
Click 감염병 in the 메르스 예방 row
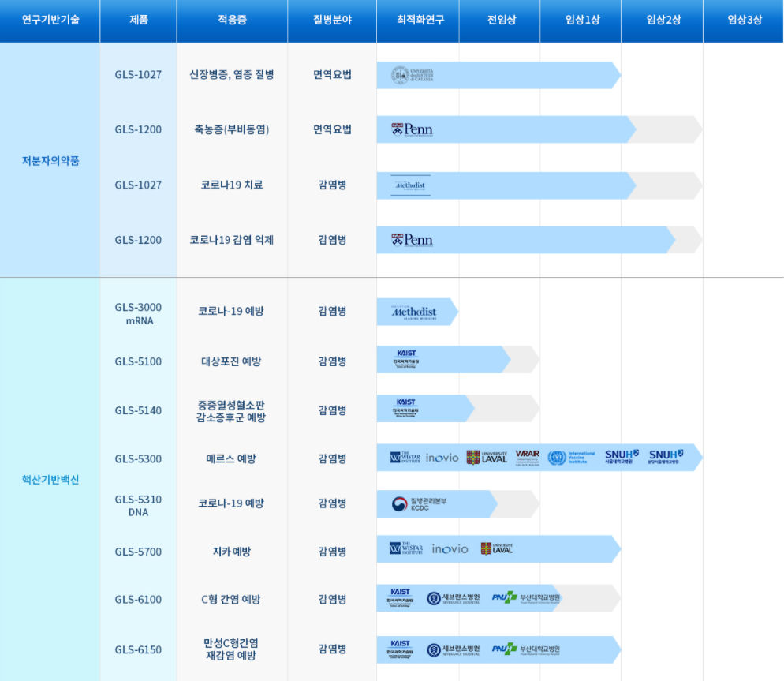tap(332, 458)
